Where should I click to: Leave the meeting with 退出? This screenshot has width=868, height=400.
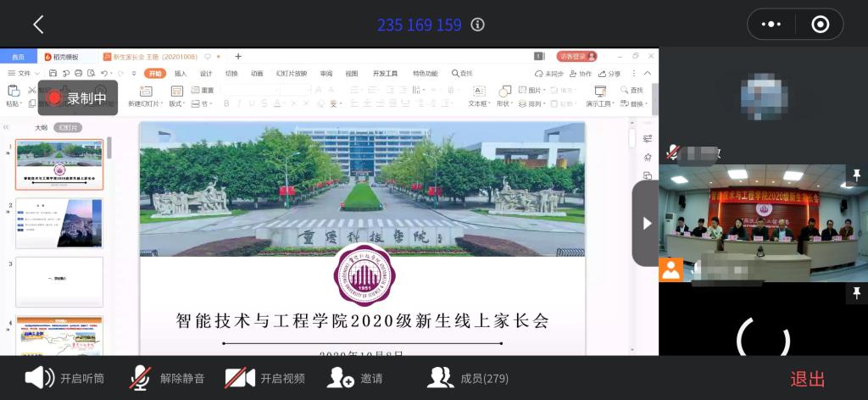pyautogui.click(x=807, y=379)
